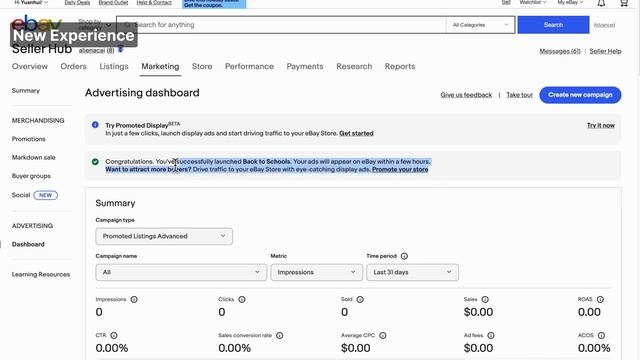The width and height of the screenshot is (640, 360).
Task: Click Get started link in Promoted Display banner
Action: (x=356, y=133)
